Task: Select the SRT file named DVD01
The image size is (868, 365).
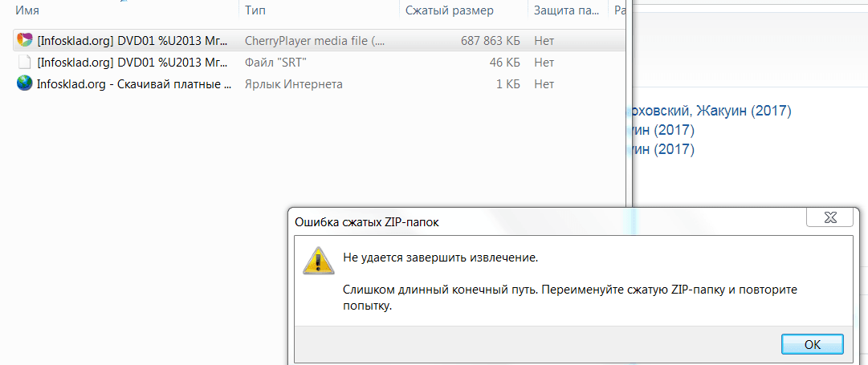Action: tap(132, 63)
